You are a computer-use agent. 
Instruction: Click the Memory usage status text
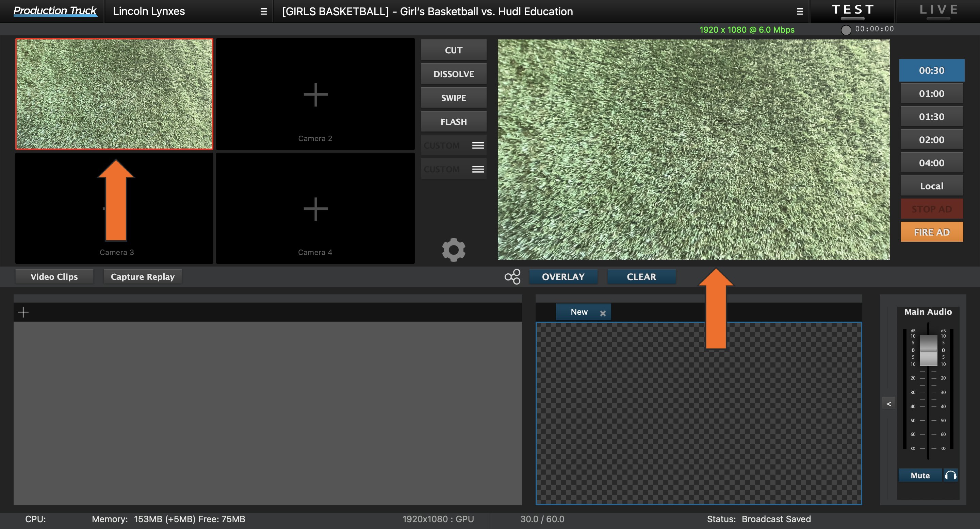tap(168, 519)
